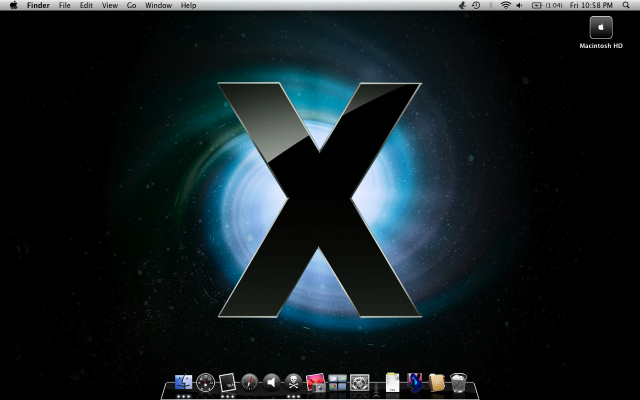The height and width of the screenshot is (400, 640).
Task: Open the Edit menu
Action: click(86, 5)
